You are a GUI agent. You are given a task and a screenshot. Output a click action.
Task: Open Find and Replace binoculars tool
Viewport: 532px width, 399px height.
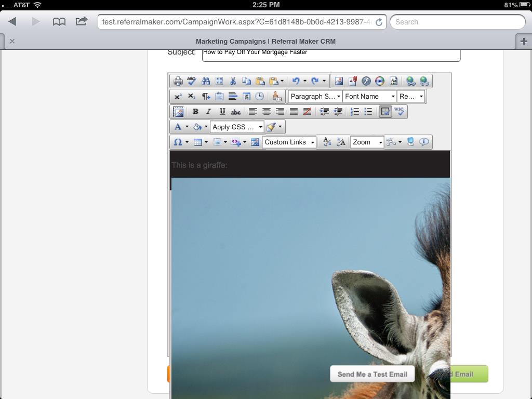point(206,81)
